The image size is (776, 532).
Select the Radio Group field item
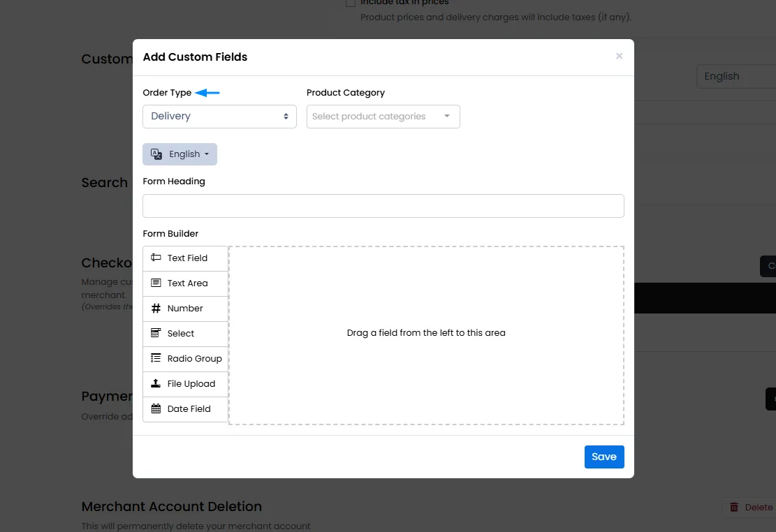tap(186, 359)
